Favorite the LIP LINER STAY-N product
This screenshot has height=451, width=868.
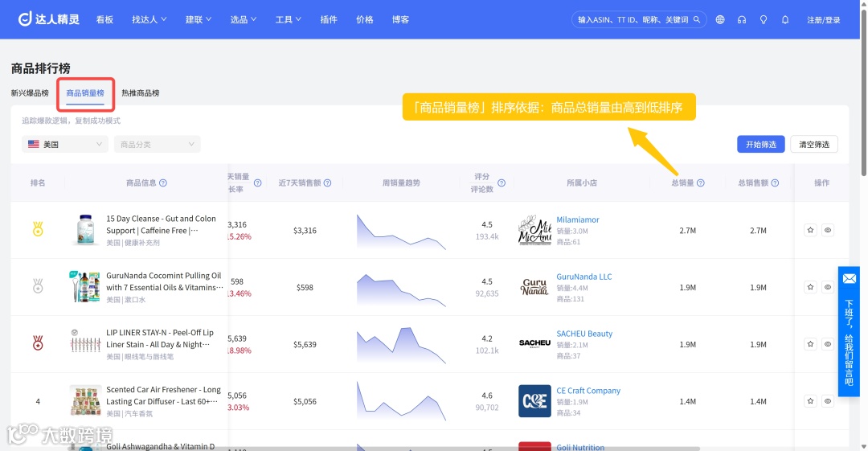coord(810,344)
